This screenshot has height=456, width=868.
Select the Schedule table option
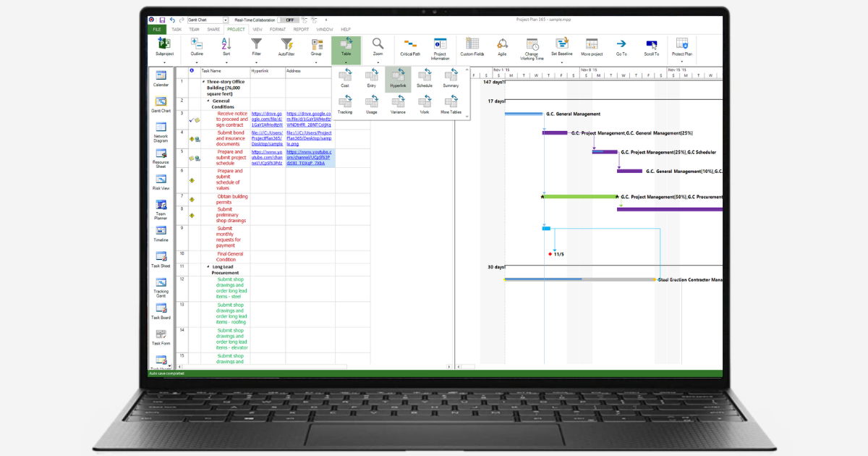click(425, 78)
